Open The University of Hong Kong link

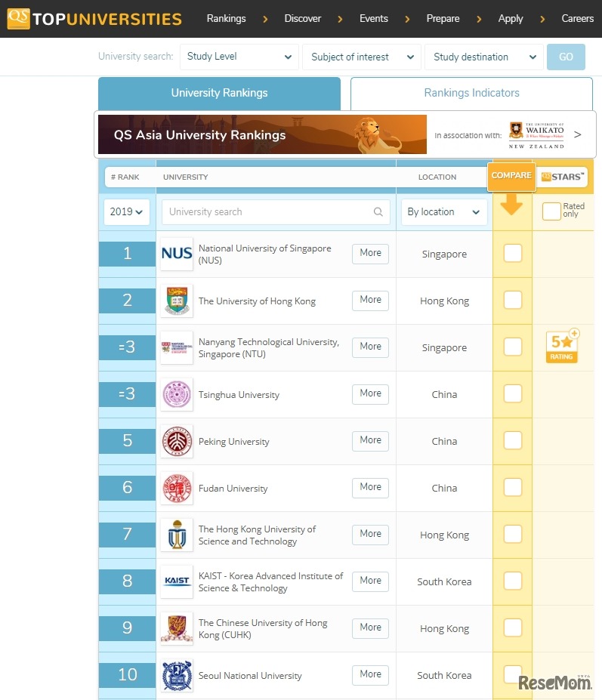click(x=257, y=301)
